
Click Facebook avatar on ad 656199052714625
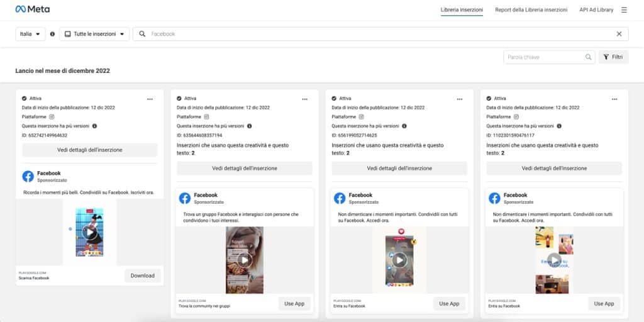340,198
